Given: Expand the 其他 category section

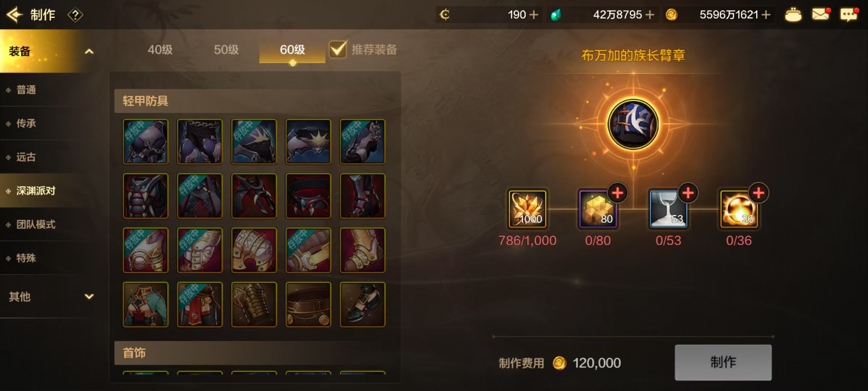Looking at the screenshot, I should [89, 297].
